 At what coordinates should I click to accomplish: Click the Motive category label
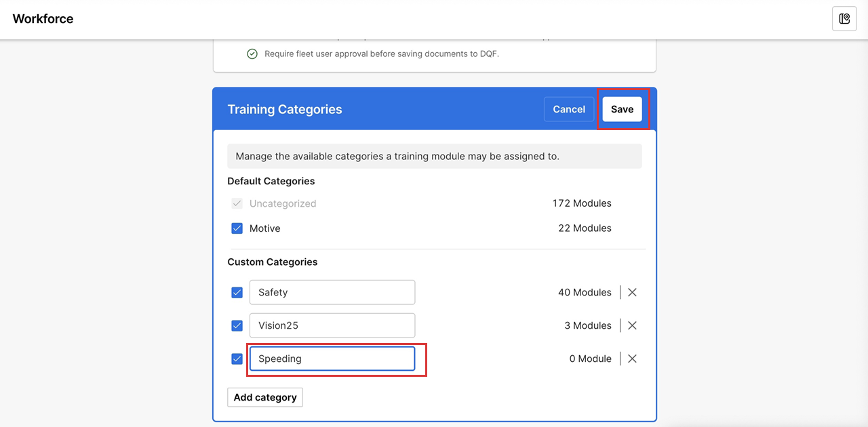(264, 229)
